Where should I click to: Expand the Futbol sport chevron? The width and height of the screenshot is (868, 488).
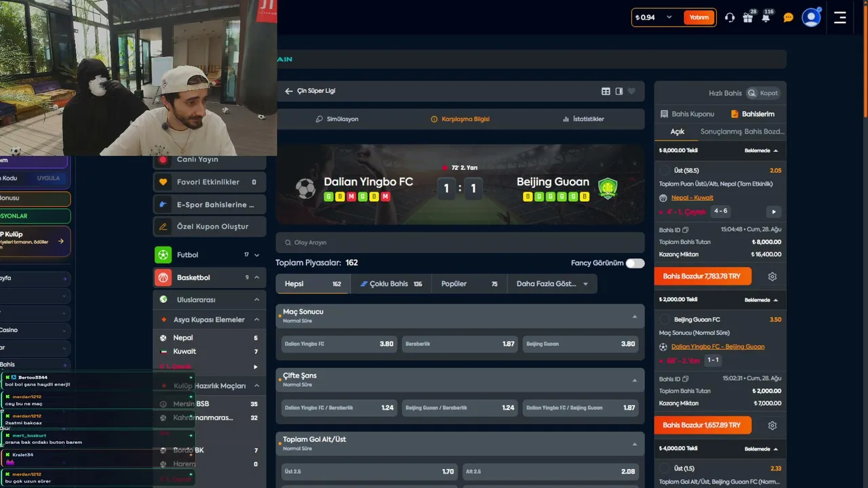256,255
